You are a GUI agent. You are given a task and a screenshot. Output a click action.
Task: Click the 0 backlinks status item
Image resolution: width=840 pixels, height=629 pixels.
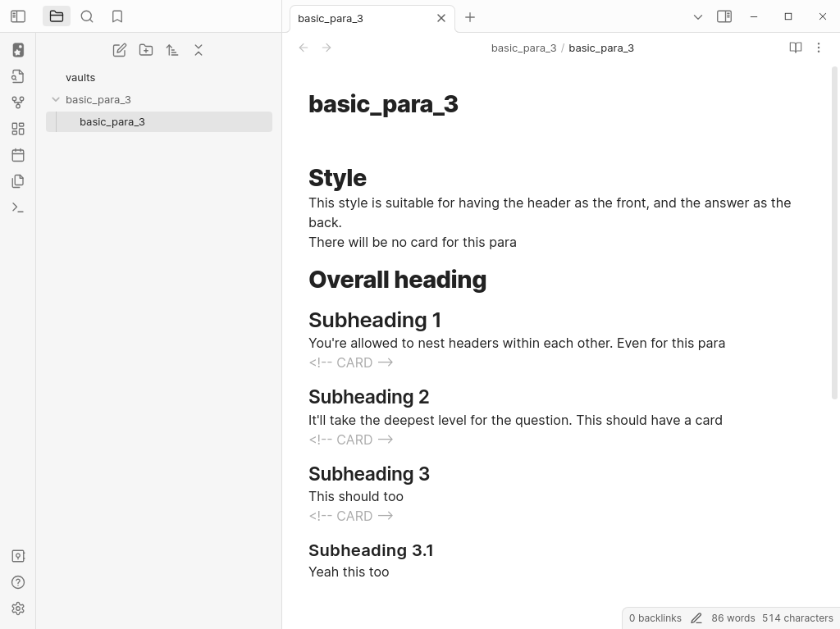655,618
